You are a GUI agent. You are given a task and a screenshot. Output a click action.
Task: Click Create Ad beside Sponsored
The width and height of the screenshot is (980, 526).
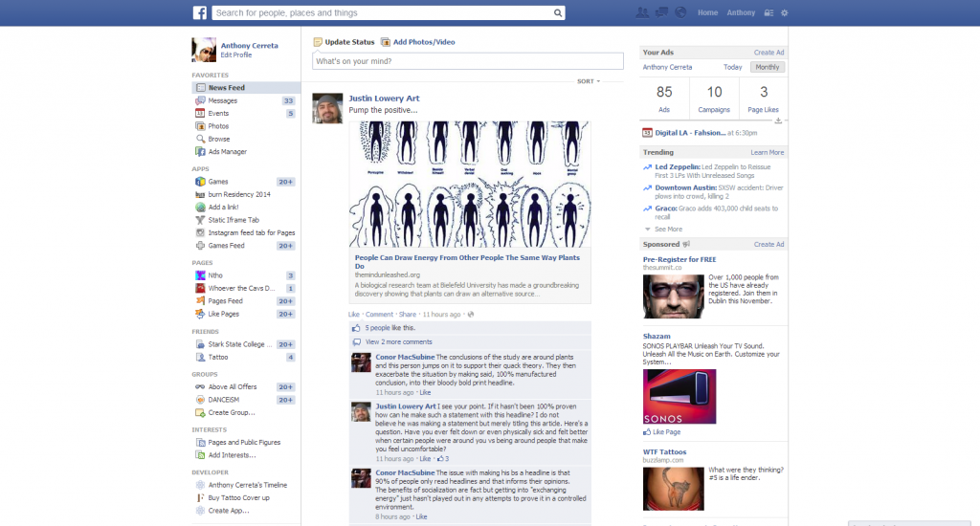[768, 244]
